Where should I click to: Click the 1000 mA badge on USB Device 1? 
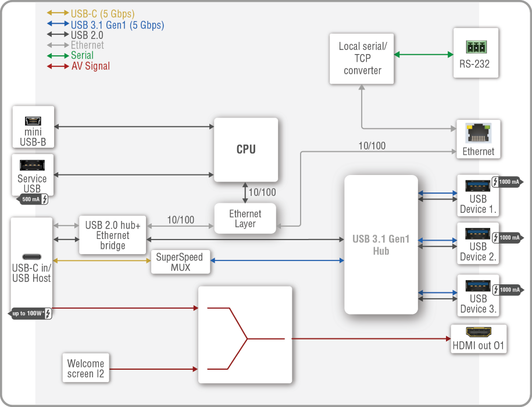[506, 182]
